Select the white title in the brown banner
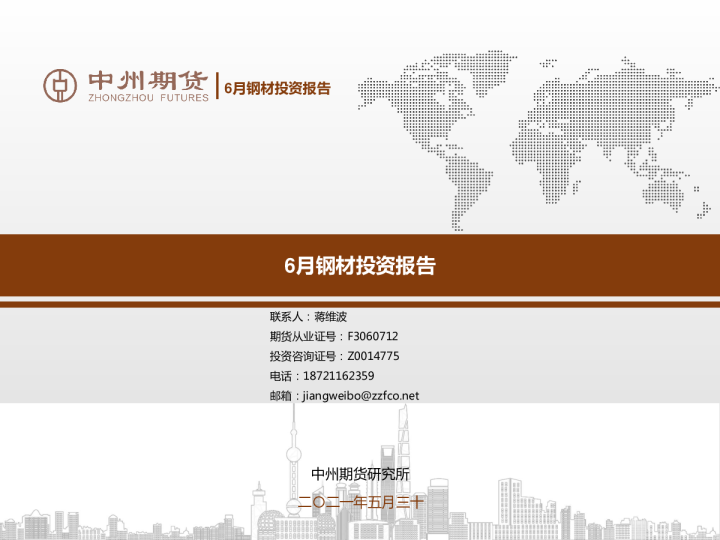 pyautogui.click(x=360, y=266)
